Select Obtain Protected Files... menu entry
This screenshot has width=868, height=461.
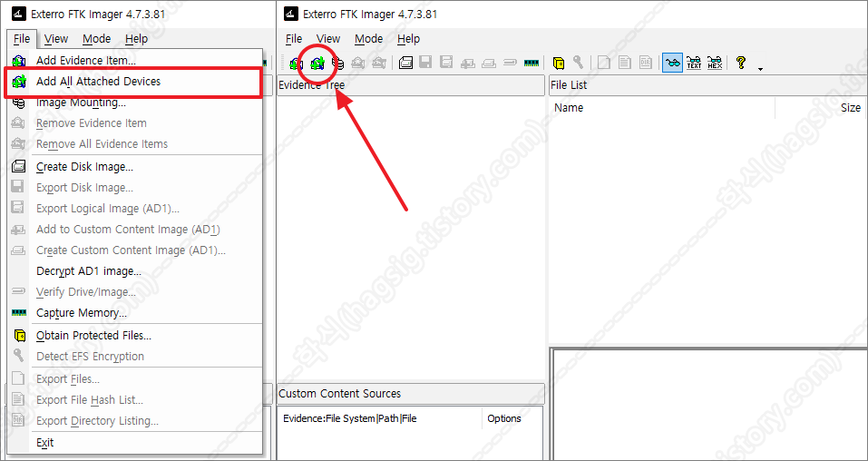(135, 336)
